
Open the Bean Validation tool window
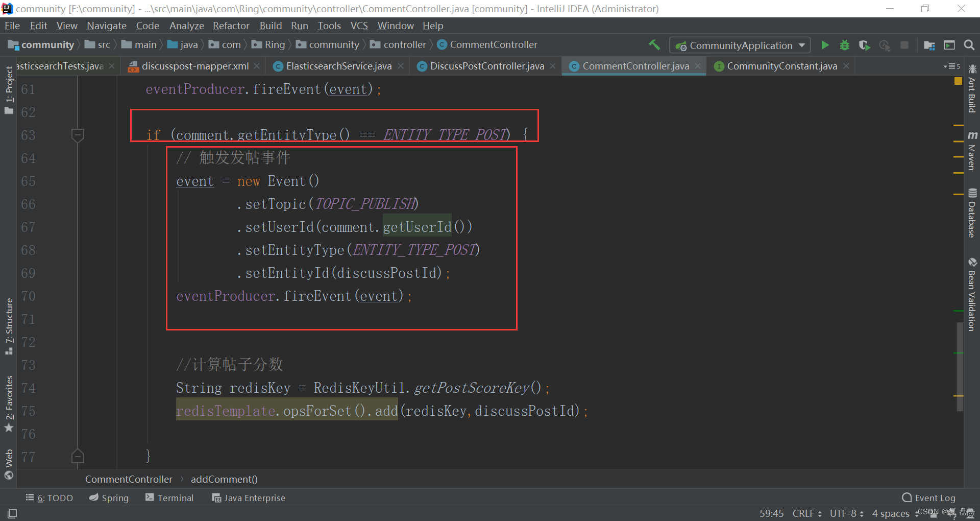coord(972,294)
